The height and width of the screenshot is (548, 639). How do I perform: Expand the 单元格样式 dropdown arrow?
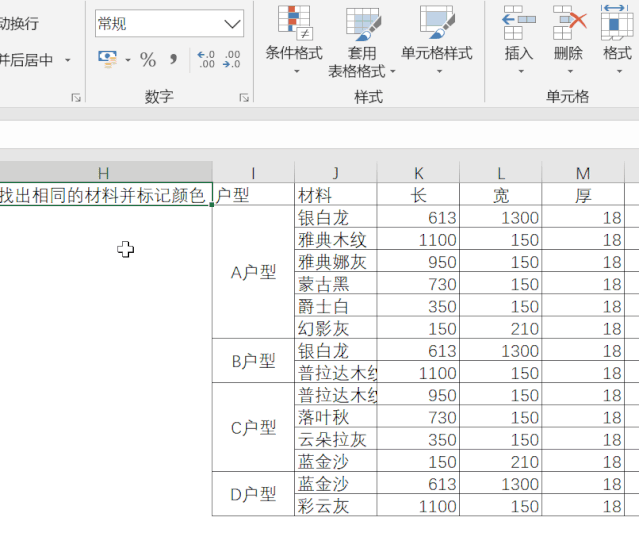coord(439,71)
